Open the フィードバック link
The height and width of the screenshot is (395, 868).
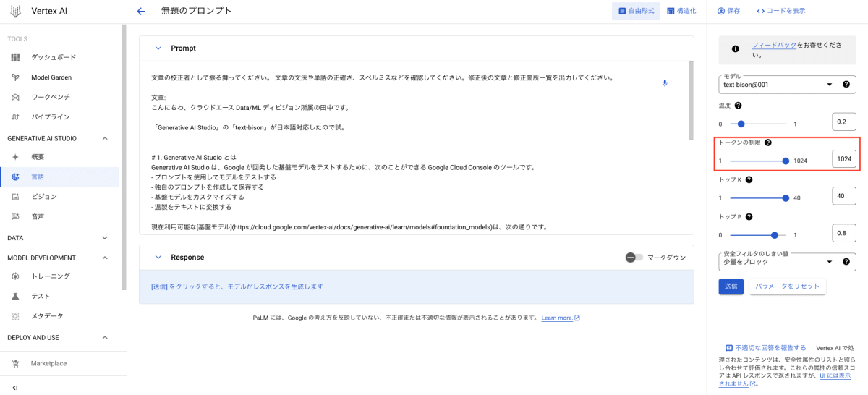coord(774,45)
